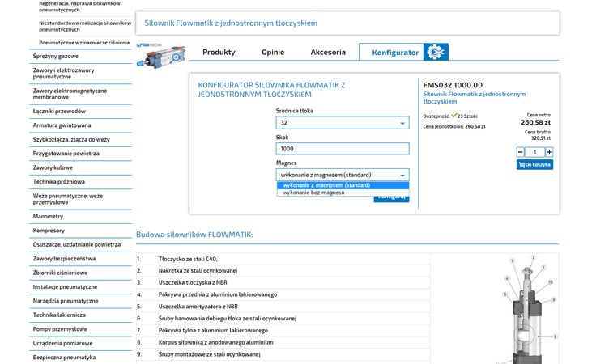Click row Uszczelka tłoczyska z NBR
This screenshot has width=596, height=364.
click(x=283, y=282)
